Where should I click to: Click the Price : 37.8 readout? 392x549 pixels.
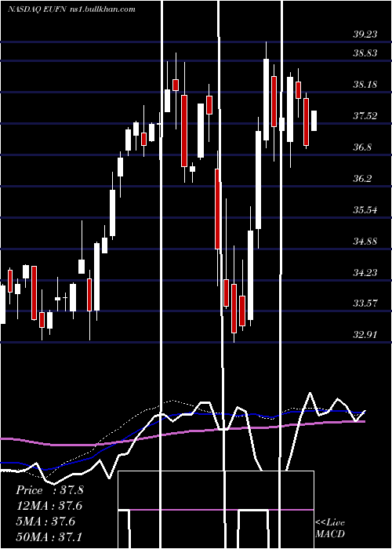pyautogui.click(x=49, y=490)
